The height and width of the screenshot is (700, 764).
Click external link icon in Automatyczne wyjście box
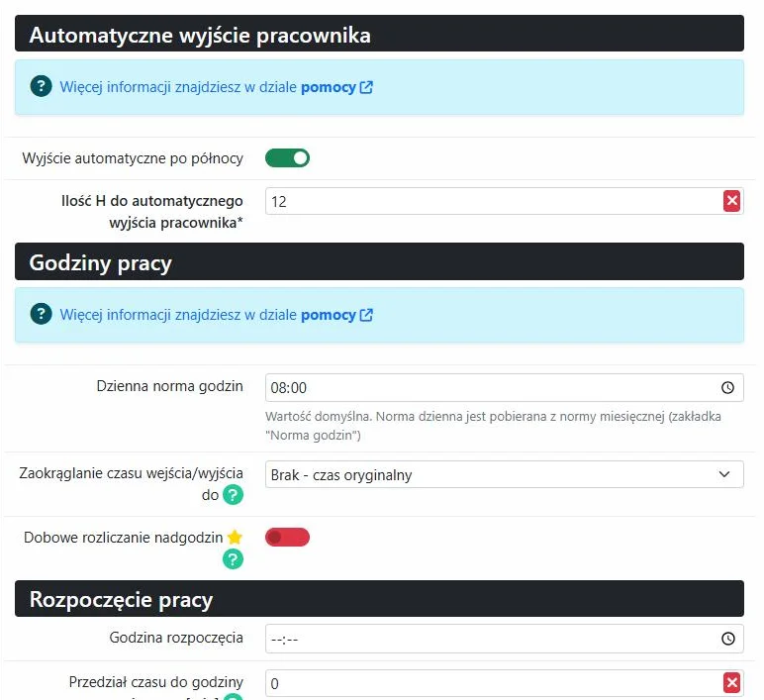pyautogui.click(x=366, y=87)
